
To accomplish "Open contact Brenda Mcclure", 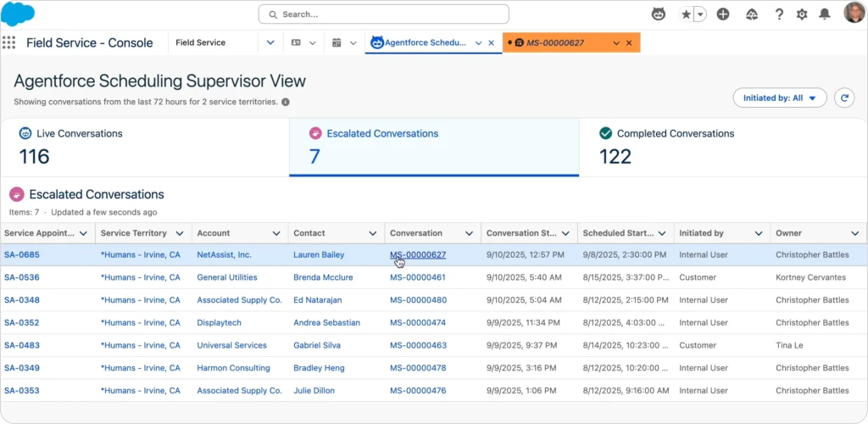I will [x=323, y=277].
